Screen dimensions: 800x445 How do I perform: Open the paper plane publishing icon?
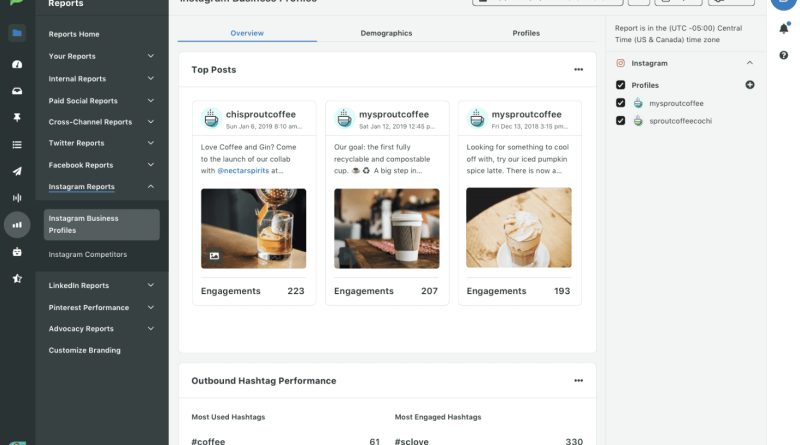point(17,171)
